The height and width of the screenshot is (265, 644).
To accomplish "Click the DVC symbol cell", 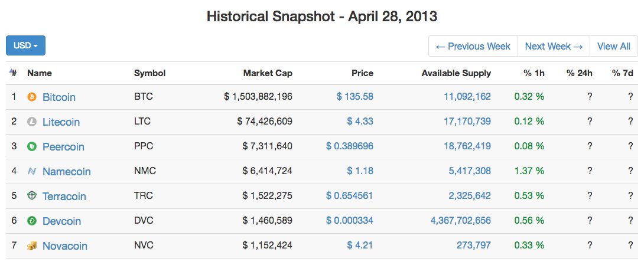I will (x=144, y=220).
